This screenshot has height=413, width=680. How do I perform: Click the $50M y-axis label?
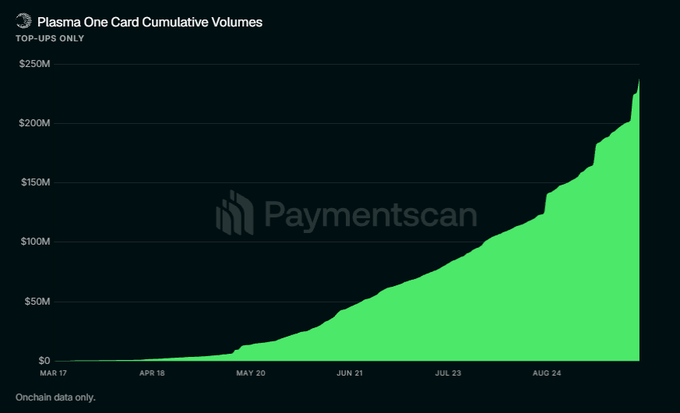(x=37, y=301)
